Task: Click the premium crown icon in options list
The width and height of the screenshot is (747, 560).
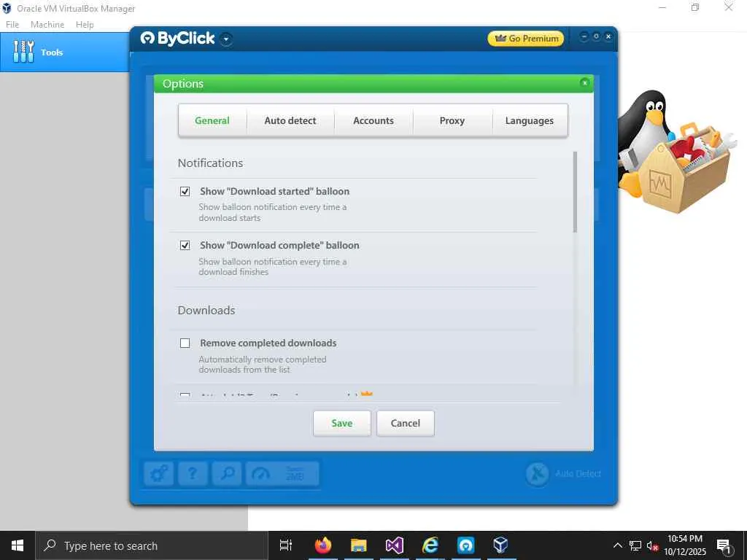Action: click(366, 394)
